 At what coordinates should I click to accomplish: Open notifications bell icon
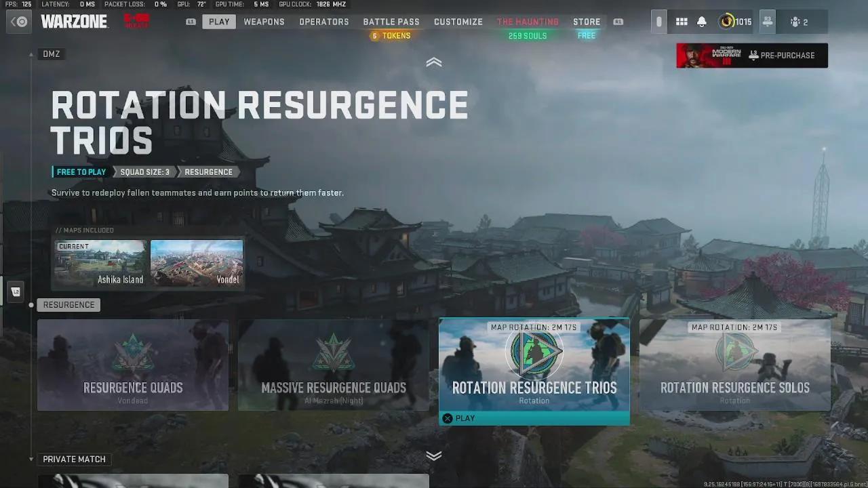pos(702,22)
